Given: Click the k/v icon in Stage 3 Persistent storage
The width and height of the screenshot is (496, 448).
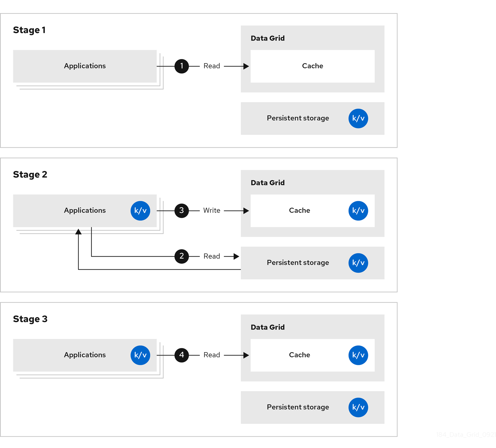Looking at the screenshot, I should click(x=358, y=407).
